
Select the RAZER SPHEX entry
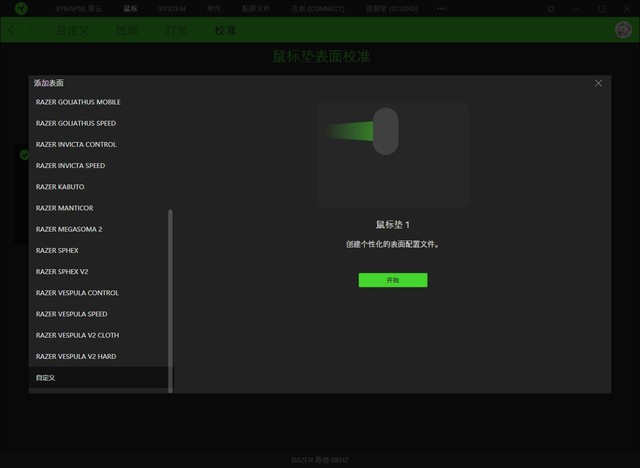coord(101,251)
